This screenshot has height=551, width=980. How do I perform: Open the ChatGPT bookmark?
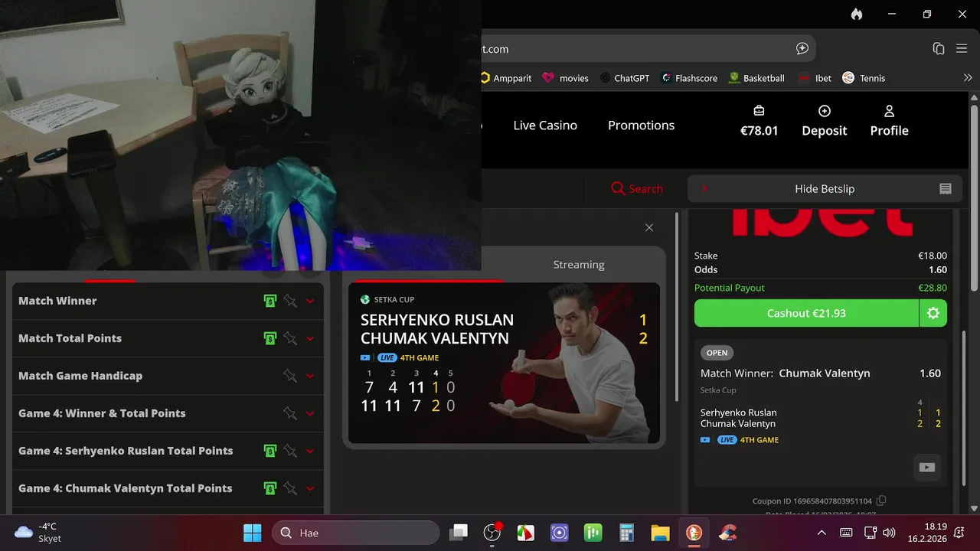pos(625,78)
